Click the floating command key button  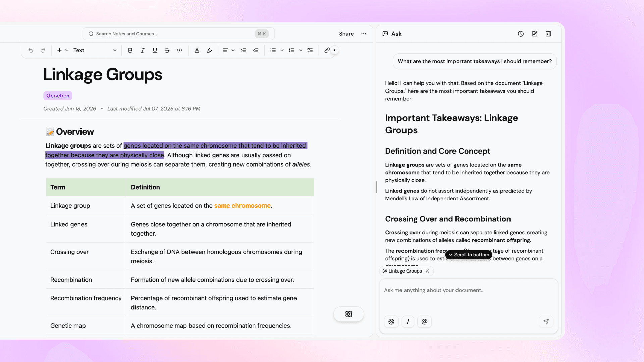[x=348, y=314]
